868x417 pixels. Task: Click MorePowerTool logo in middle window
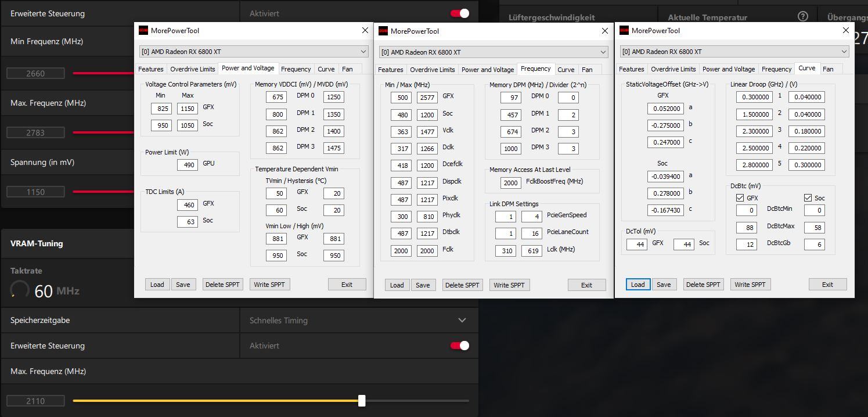384,31
